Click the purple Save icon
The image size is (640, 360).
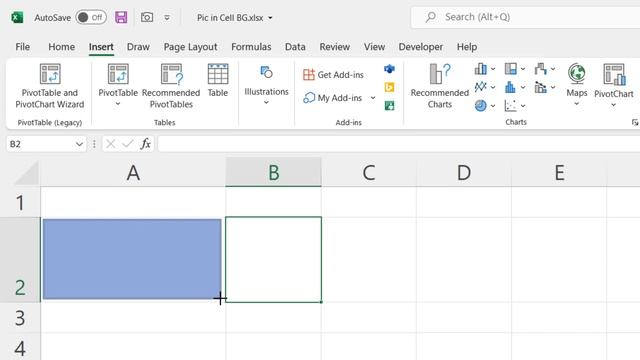[121, 18]
